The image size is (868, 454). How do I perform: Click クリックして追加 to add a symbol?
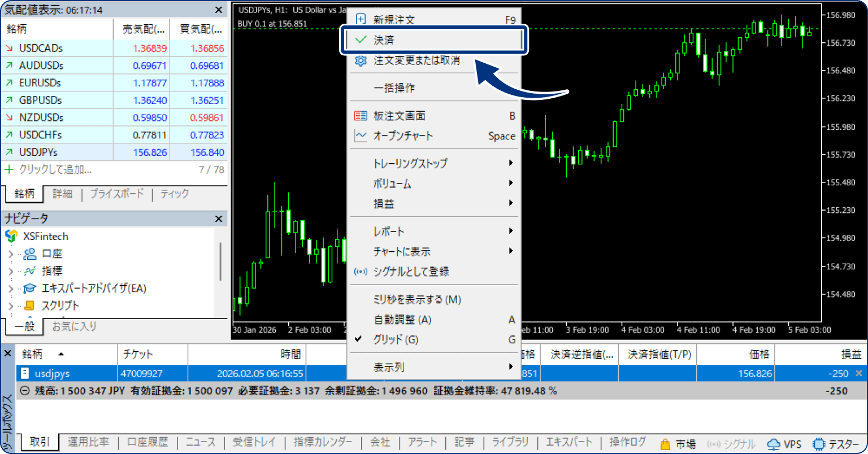click(x=55, y=169)
